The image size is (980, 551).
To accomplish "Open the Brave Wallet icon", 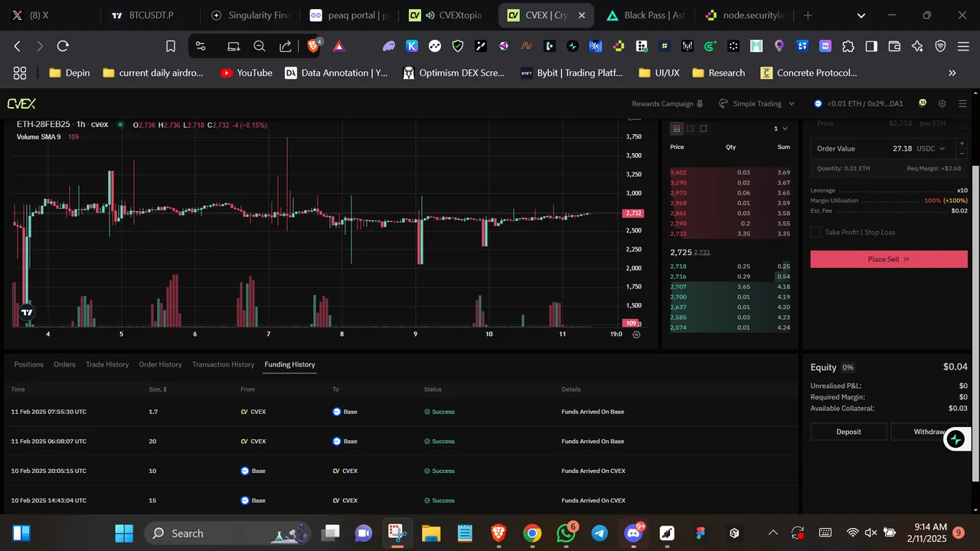I will (894, 47).
